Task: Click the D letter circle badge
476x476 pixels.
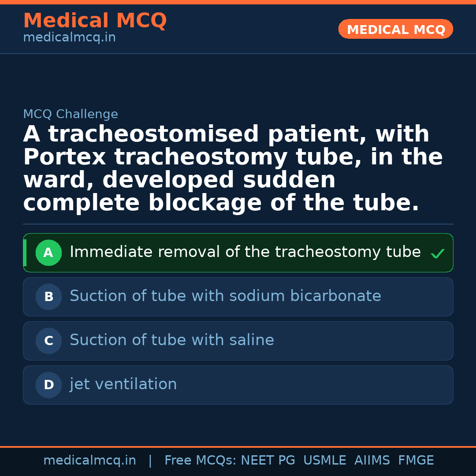Action: click(48, 385)
